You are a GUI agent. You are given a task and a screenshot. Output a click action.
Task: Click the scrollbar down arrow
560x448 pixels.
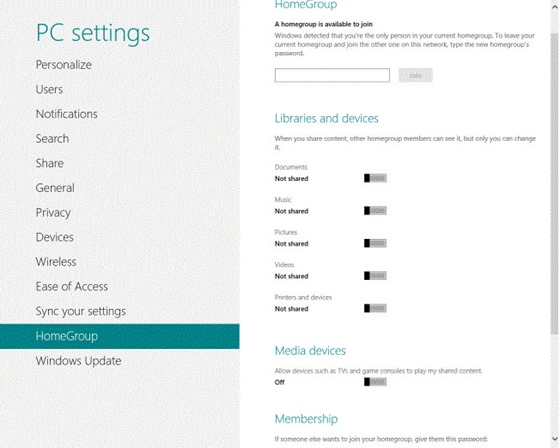tap(555, 439)
